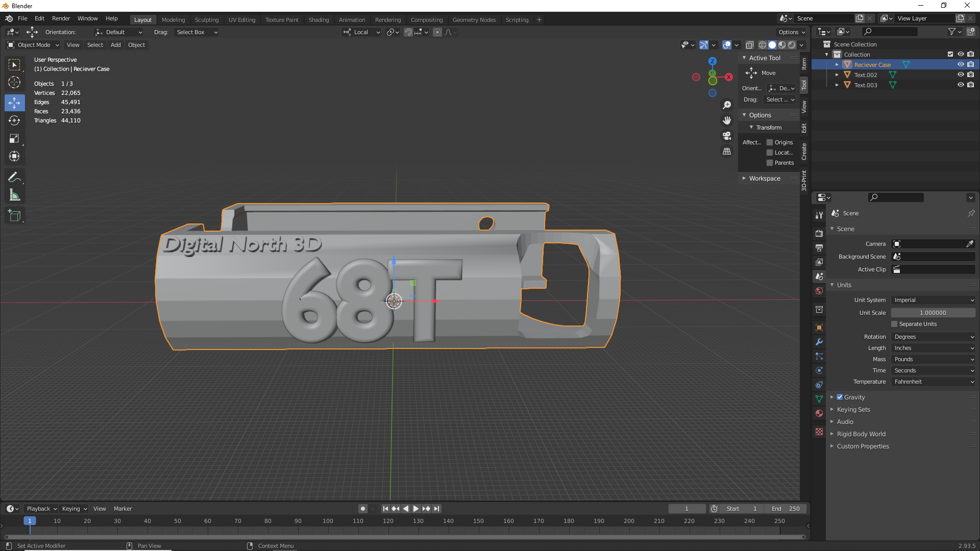Click the pan view hand icon
980x551 pixels.
(727, 120)
